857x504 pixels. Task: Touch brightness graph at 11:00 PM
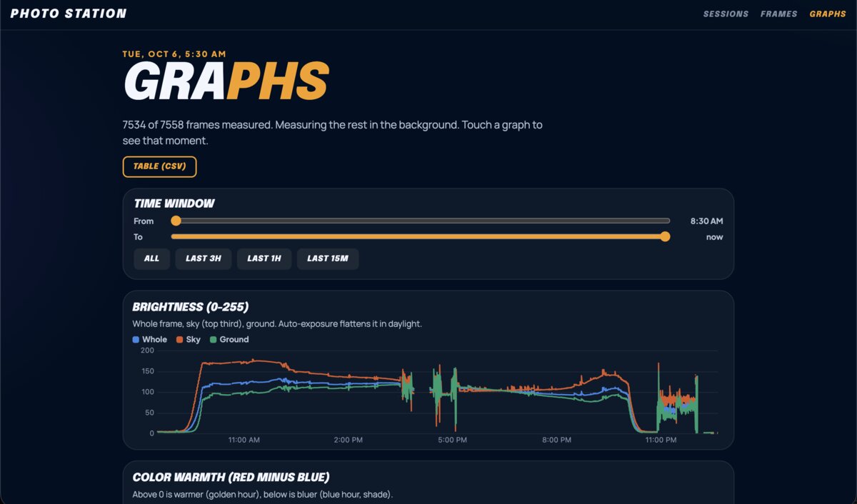661,391
